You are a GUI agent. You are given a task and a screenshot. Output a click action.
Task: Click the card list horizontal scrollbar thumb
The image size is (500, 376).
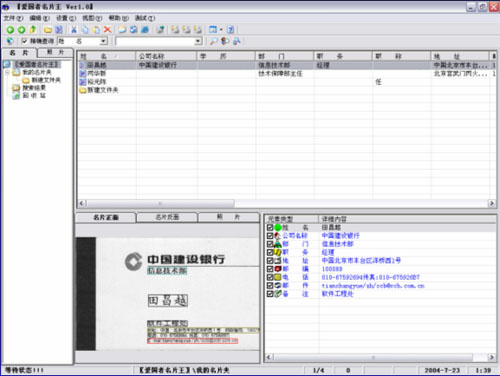[x=160, y=203]
